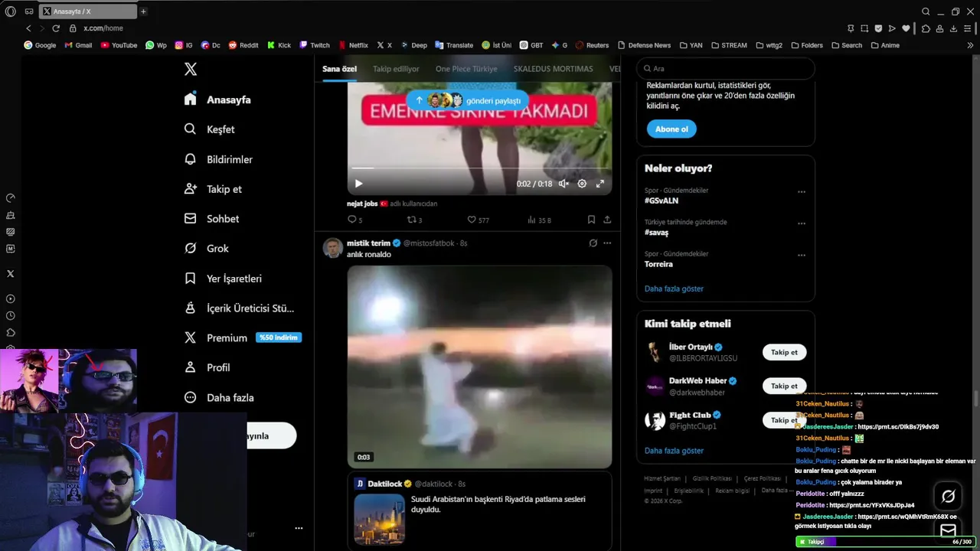Follow İlber Ortaylı
This screenshot has width=980, height=551.
(784, 352)
